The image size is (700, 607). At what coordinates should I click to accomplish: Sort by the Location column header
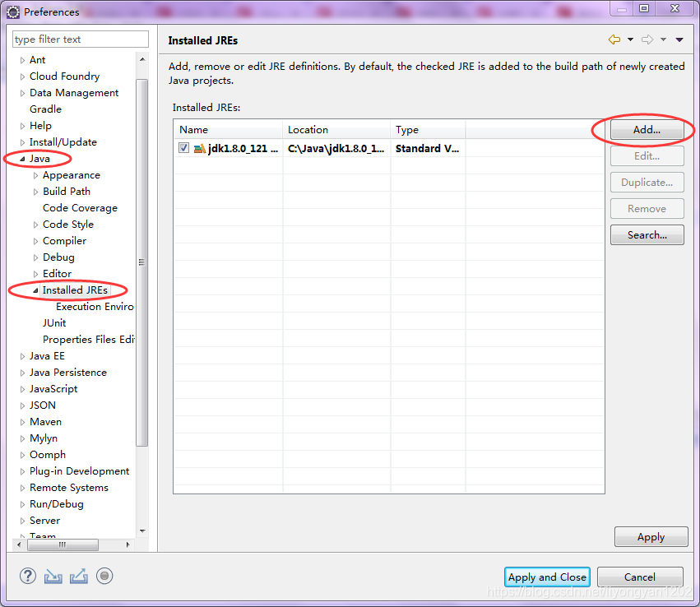coord(336,130)
